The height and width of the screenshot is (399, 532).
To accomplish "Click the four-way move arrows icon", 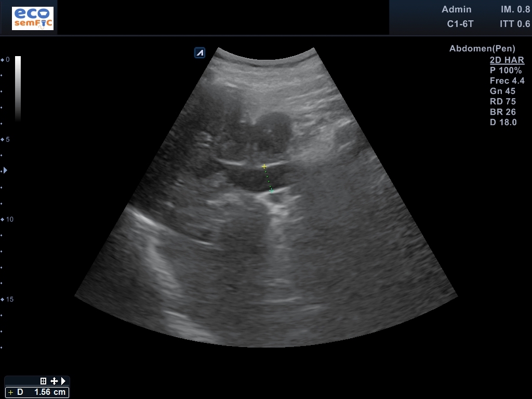I will pos(54,381).
